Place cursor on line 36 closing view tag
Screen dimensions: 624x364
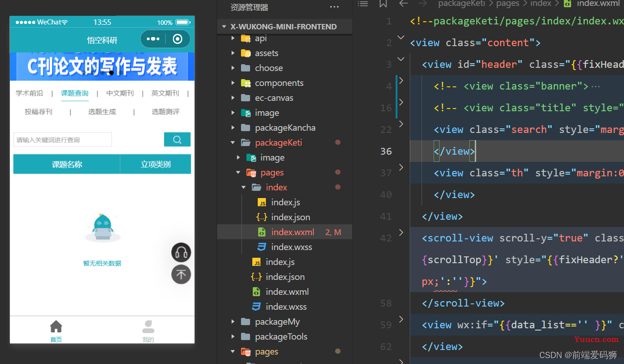pos(454,151)
